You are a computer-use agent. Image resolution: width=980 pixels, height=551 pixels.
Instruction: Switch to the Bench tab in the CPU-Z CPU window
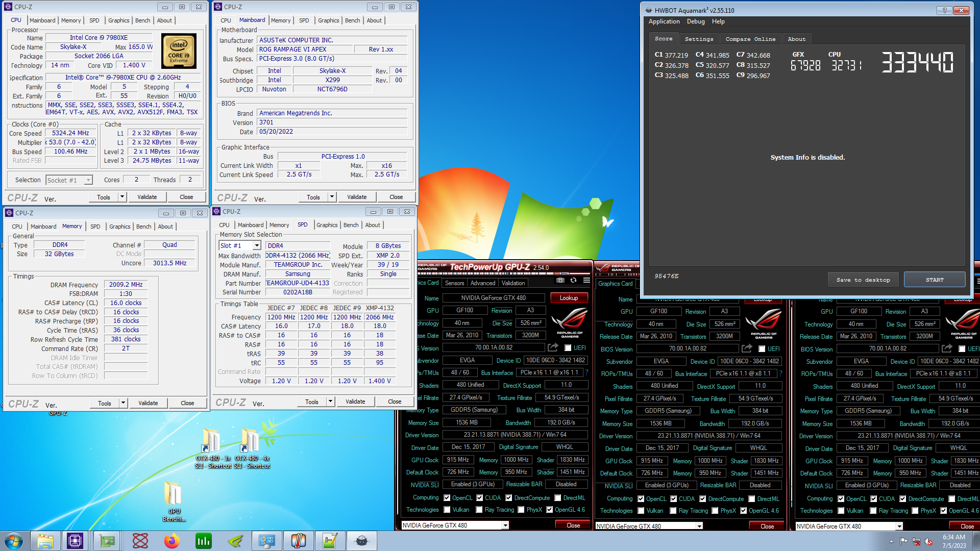tap(142, 20)
